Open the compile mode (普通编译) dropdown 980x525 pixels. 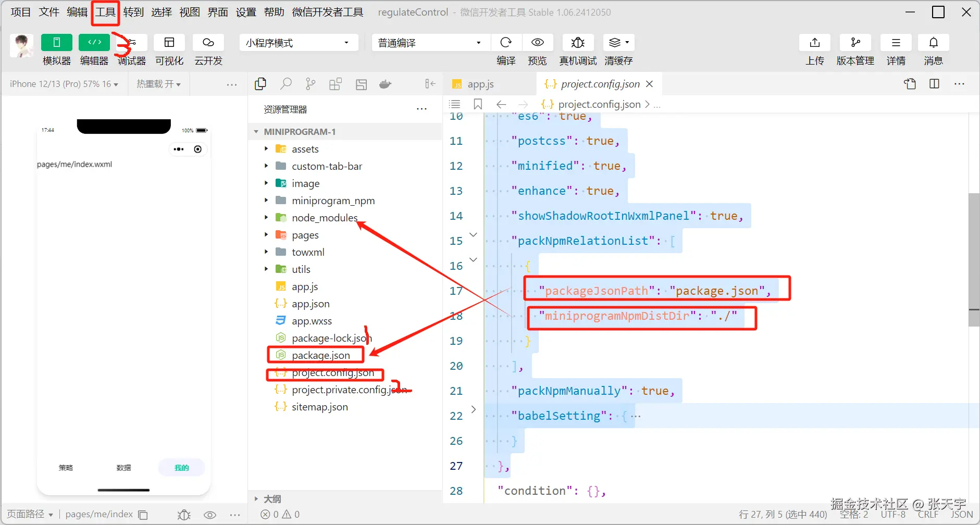[430, 43]
